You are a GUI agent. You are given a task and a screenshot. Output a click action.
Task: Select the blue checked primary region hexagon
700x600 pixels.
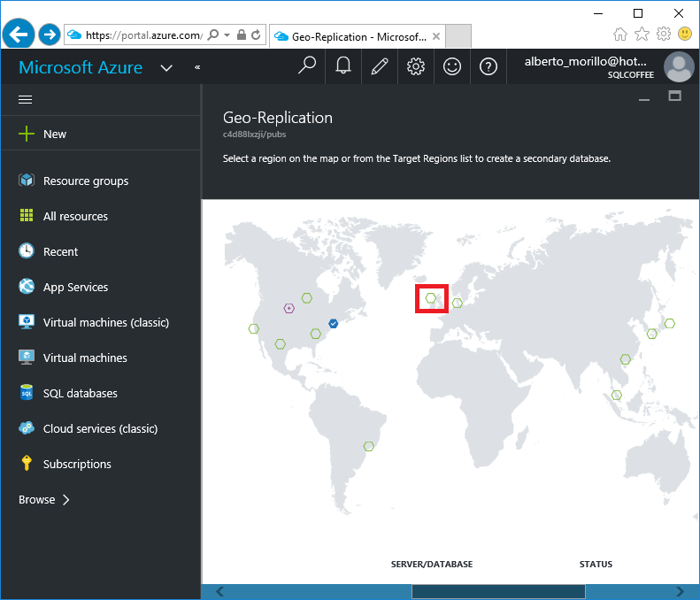(x=333, y=324)
